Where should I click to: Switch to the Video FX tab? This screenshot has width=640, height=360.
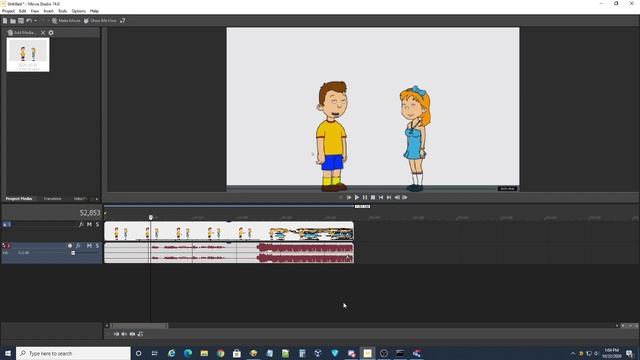pyautogui.click(x=80, y=199)
